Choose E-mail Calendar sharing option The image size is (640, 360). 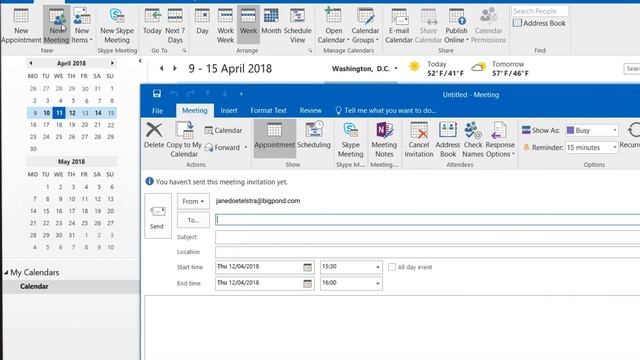(x=399, y=25)
